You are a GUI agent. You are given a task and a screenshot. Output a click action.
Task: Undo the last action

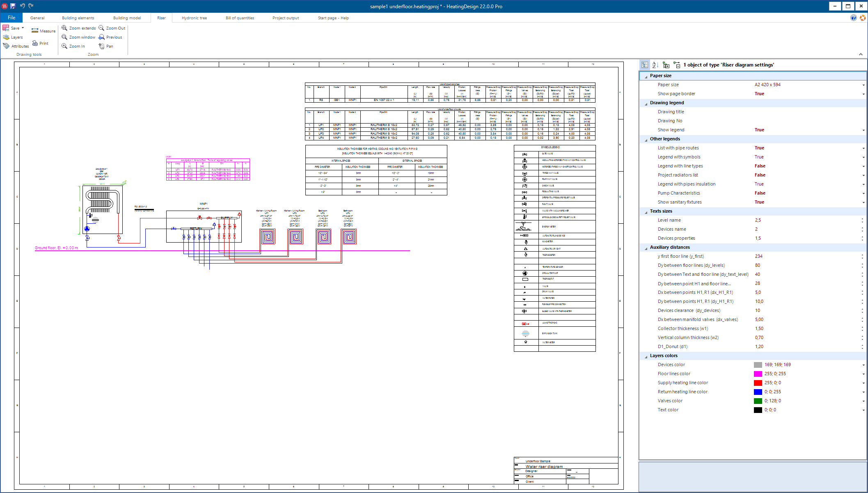click(23, 6)
